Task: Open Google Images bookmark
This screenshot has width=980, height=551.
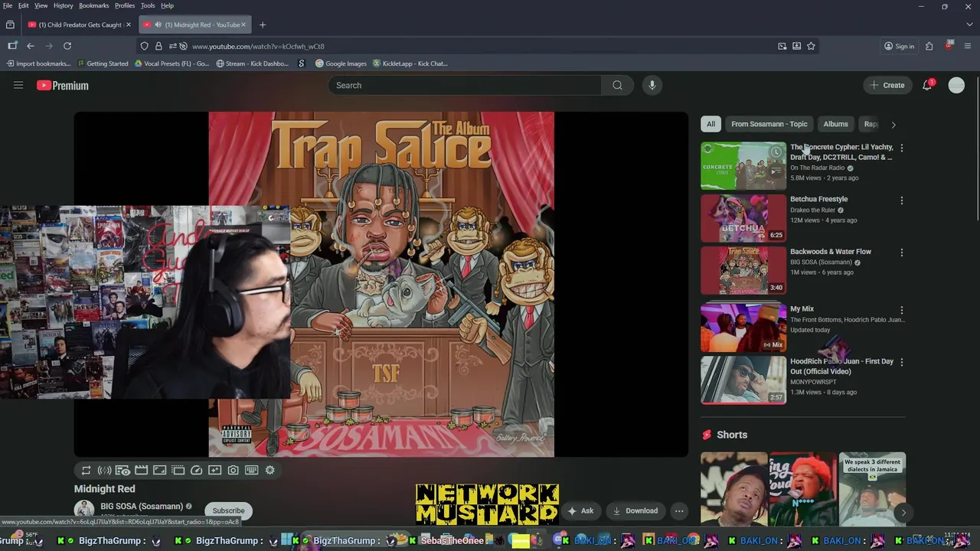Action: click(341, 64)
